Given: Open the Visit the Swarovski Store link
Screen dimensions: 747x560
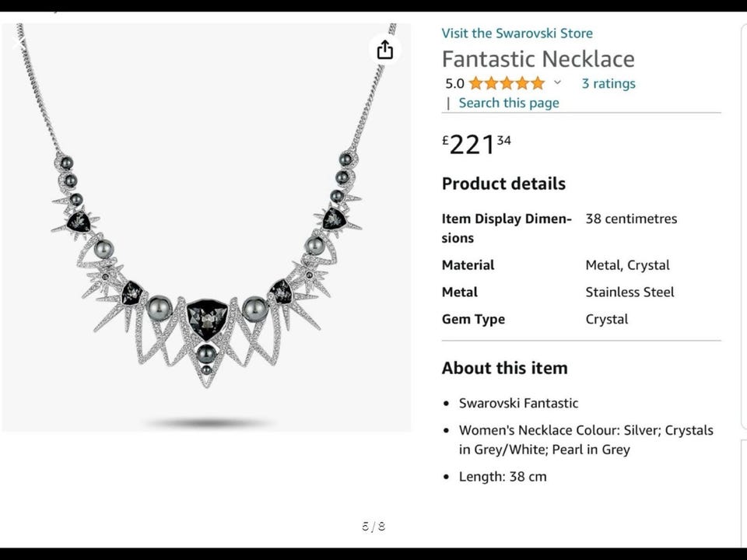Looking at the screenshot, I should tap(517, 33).
